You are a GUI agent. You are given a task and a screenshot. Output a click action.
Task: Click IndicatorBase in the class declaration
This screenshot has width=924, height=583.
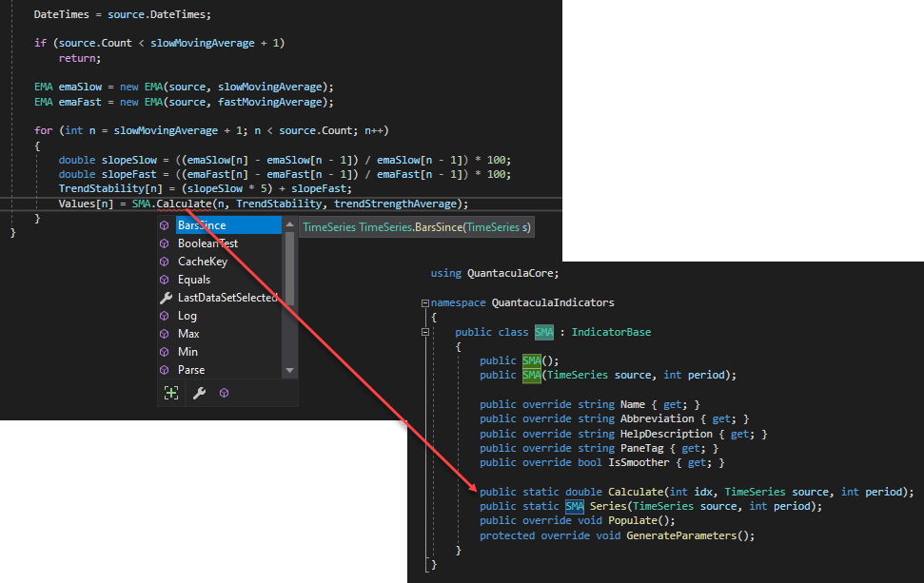coord(611,332)
